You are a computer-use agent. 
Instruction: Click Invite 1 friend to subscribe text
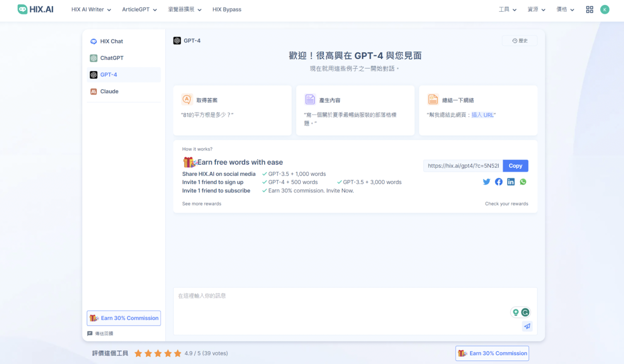pyautogui.click(x=216, y=191)
